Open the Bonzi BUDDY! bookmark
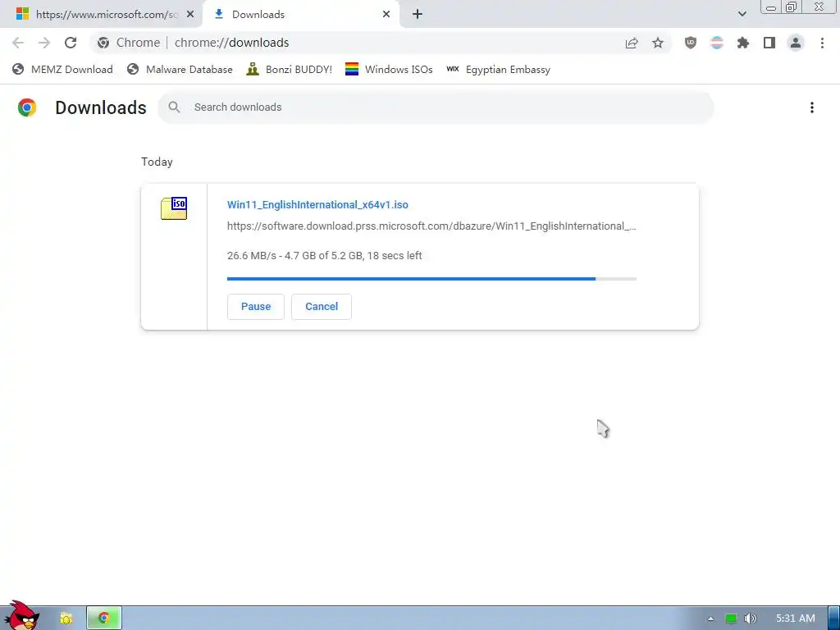Viewport: 840px width, 630px height. pyautogui.click(x=290, y=69)
